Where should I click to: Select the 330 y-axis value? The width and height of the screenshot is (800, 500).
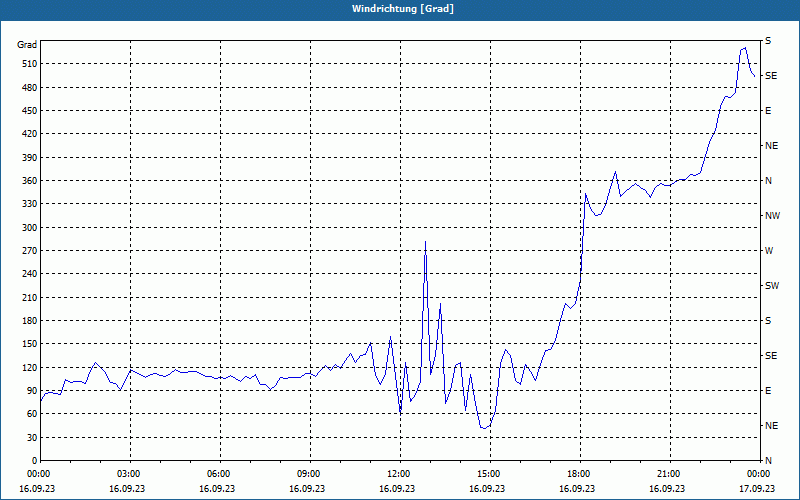[28, 204]
